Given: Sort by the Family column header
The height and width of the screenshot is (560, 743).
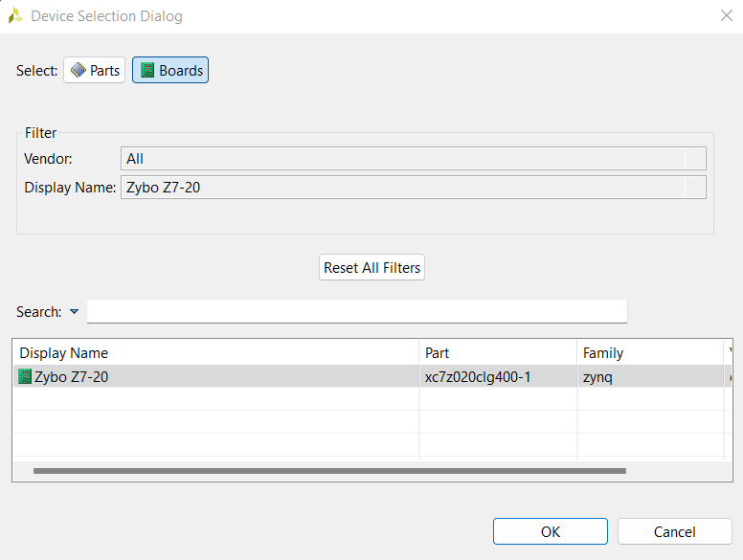Looking at the screenshot, I should click(650, 353).
